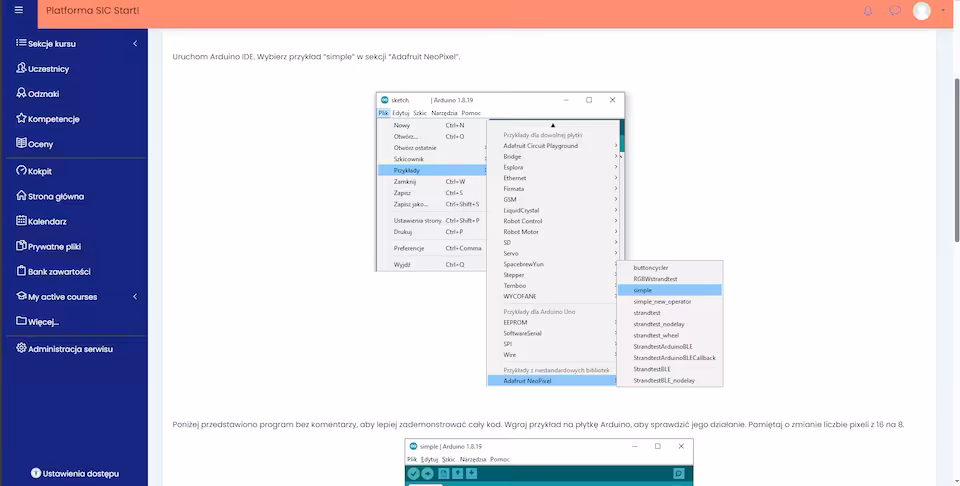Image resolution: width=960 pixels, height=486 pixels.
Task: Open Prywatne pliki in the sidebar
Action: [x=54, y=246]
